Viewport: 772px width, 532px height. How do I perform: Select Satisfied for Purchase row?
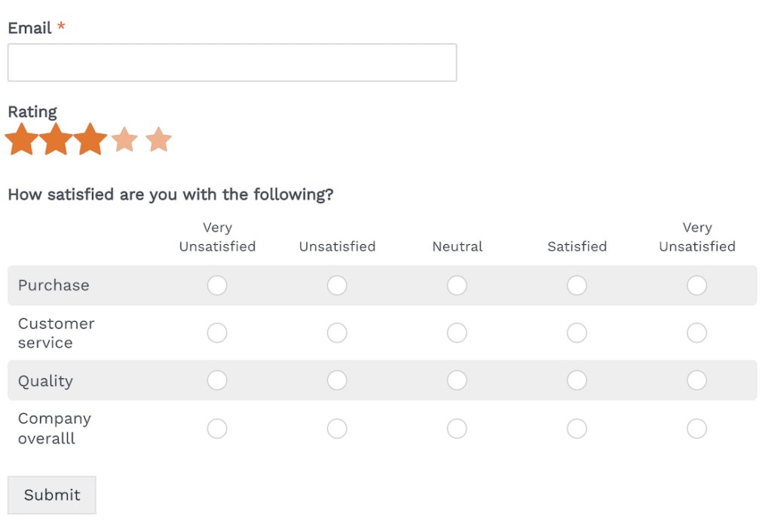click(x=577, y=286)
